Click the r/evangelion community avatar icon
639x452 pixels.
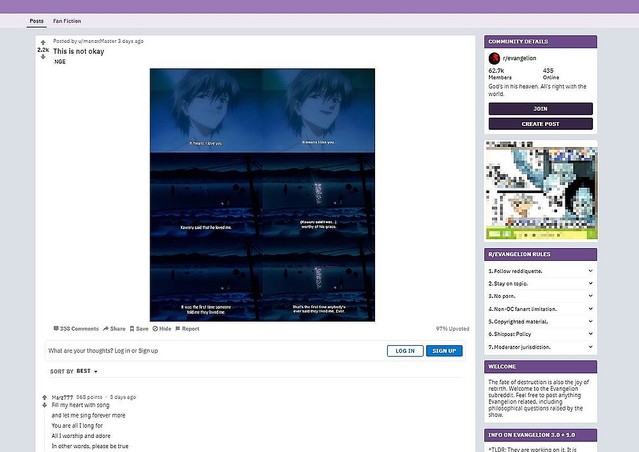[x=494, y=59]
